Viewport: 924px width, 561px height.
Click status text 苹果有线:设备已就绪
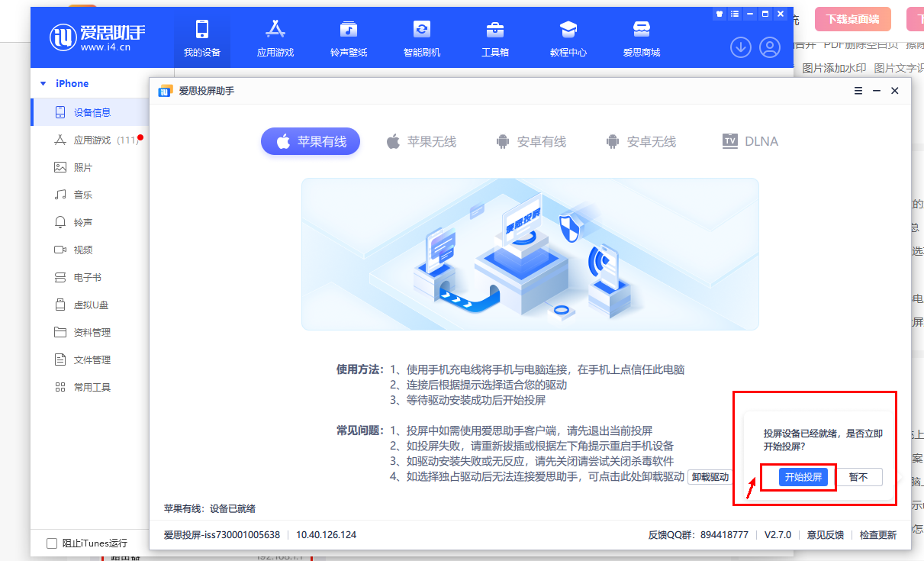pos(210,508)
